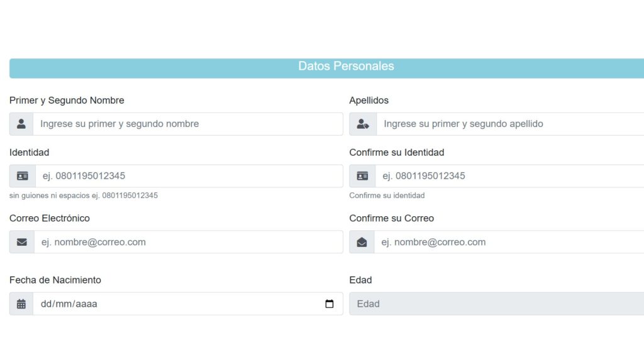The width and height of the screenshot is (644, 362).
Task: Click the ID card icon beside Confirme su Identidad
Action: click(362, 176)
